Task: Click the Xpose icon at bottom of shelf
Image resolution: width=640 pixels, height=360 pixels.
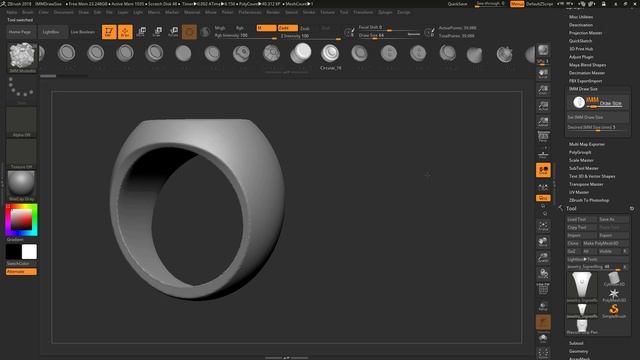Action: 543,353
